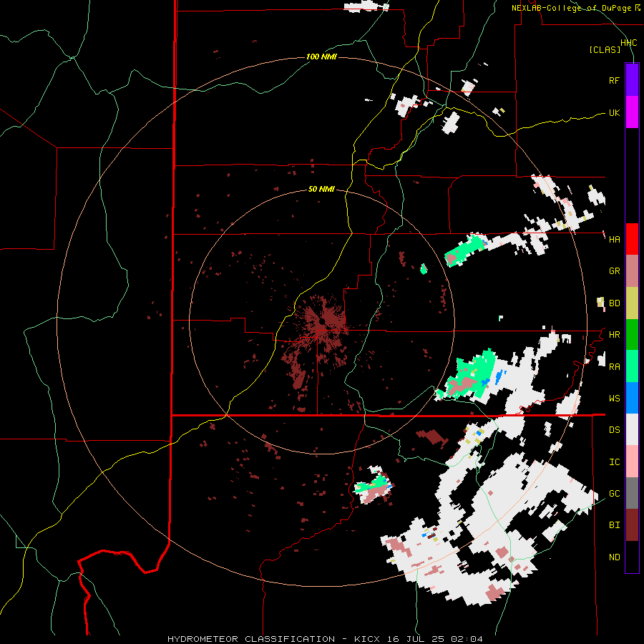Click the RA light green legend swatch
This screenshot has height=644, width=644.
tap(632, 366)
